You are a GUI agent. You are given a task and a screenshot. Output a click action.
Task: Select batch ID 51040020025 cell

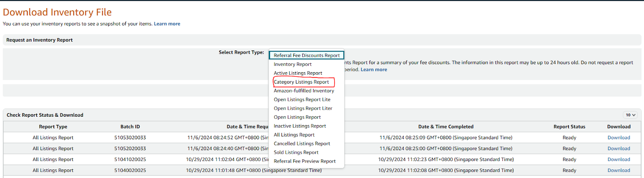pyautogui.click(x=130, y=170)
